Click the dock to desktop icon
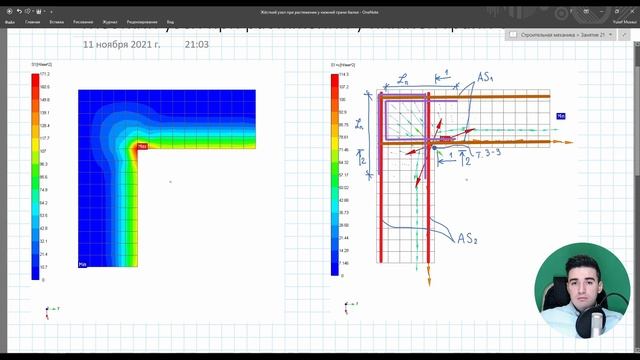The height and width of the screenshot is (360, 640). coord(39,11)
